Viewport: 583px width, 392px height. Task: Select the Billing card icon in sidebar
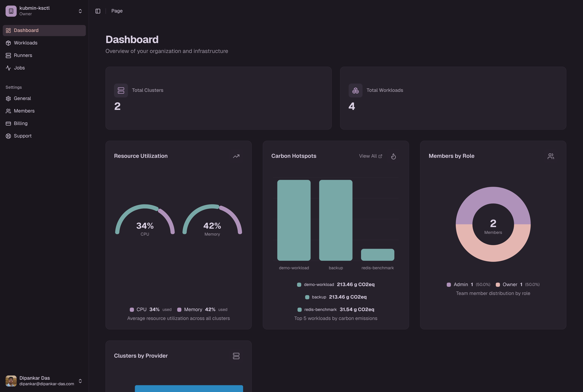point(8,123)
